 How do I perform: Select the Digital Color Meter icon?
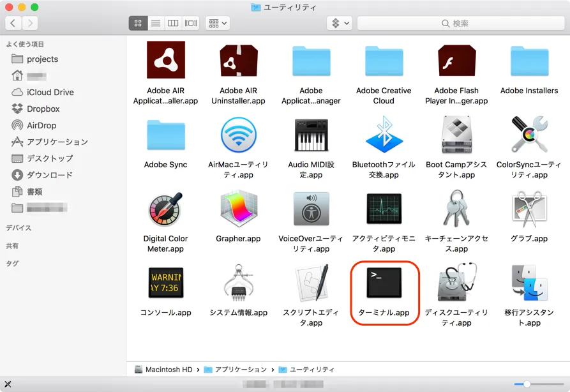point(166,209)
